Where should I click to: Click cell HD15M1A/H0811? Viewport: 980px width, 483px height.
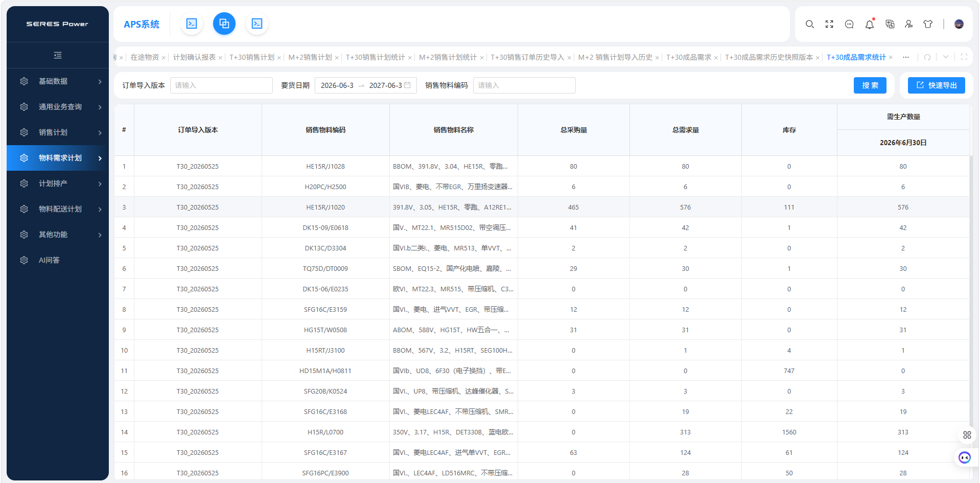click(325, 371)
